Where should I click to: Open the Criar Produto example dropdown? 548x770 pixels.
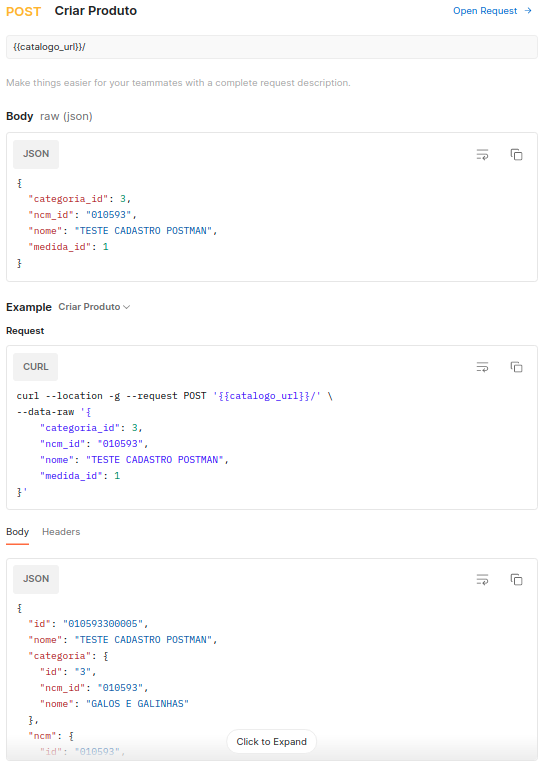[94, 307]
